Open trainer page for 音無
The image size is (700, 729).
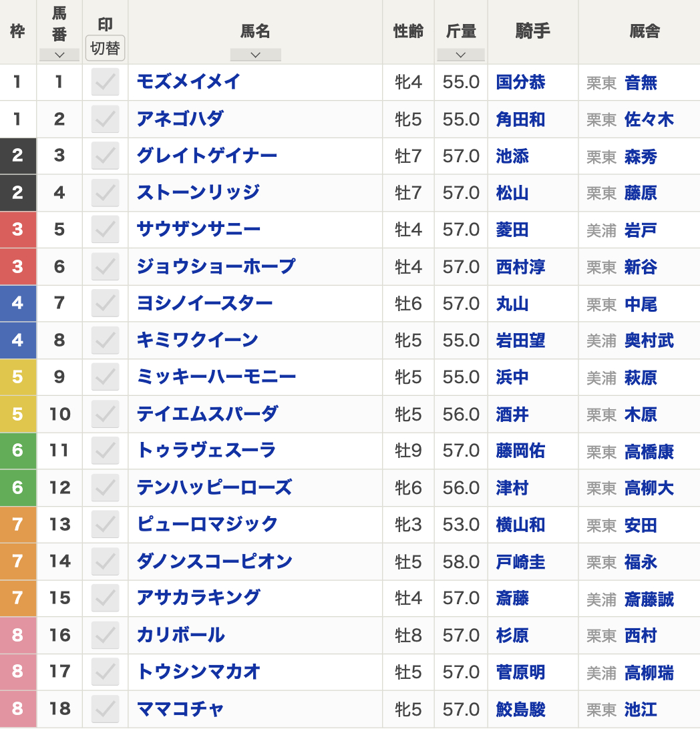[x=641, y=83]
